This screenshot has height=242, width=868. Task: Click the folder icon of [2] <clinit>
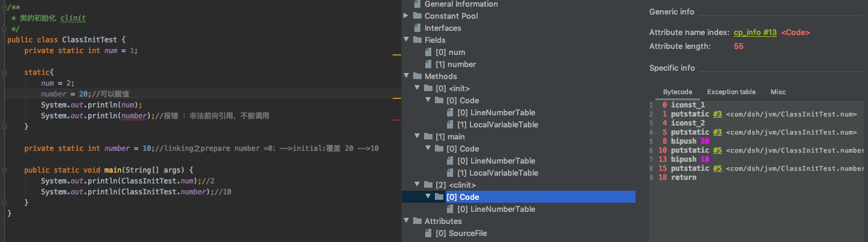point(428,185)
